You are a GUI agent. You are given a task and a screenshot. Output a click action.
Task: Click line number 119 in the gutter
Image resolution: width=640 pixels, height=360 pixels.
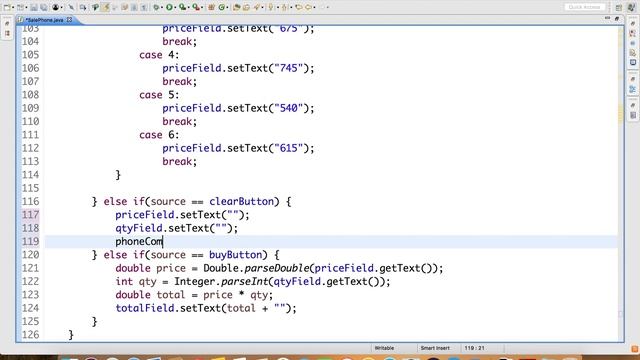point(30,241)
